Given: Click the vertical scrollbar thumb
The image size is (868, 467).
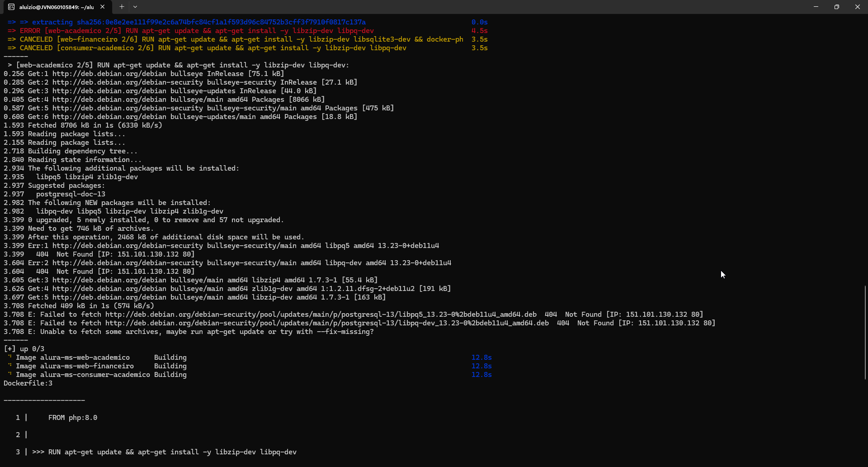Looking at the screenshot, I should [x=865, y=332].
